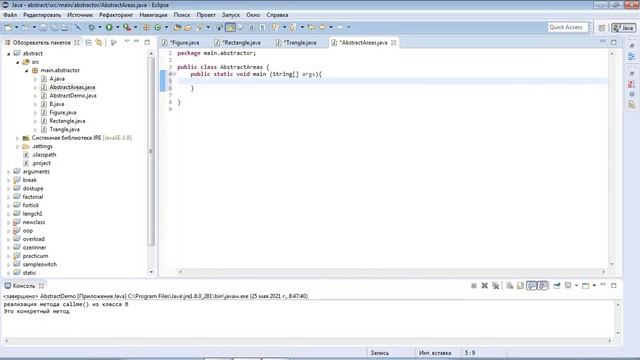Screen dimensions: 640x360
Task: Open the Debug button dropdown arrow
Action: click(100, 27)
